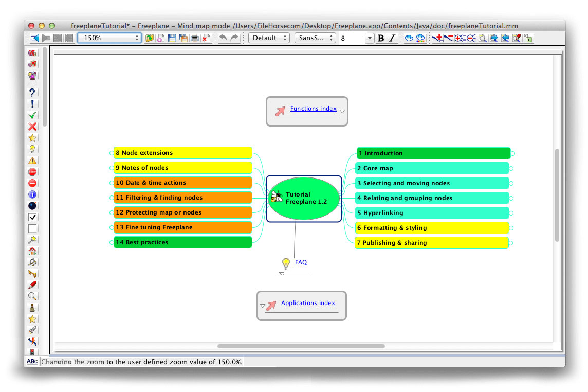Select the 11 Filtering & finding nodes node

[x=182, y=198]
